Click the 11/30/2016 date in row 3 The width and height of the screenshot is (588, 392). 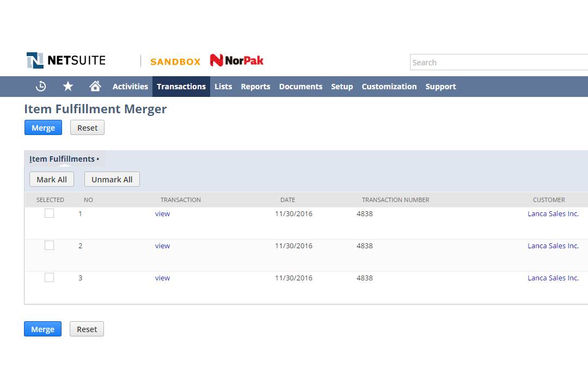293,278
